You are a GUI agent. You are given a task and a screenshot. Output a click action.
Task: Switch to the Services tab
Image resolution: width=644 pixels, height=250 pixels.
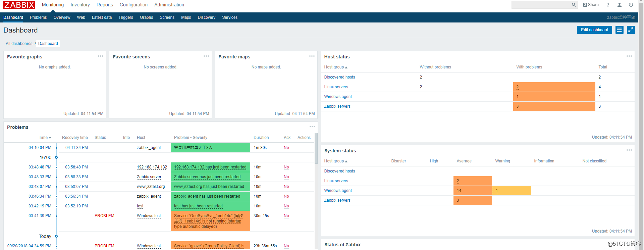click(x=230, y=17)
